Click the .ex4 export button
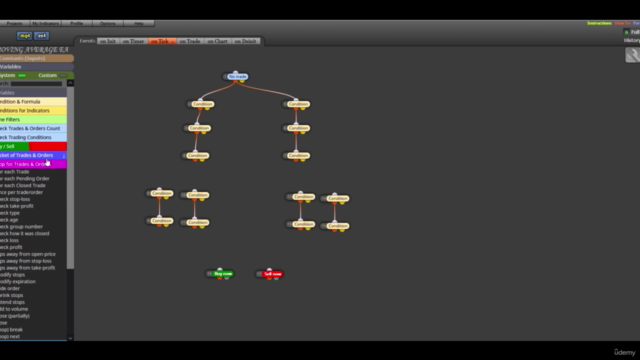The height and width of the screenshot is (360, 640). (x=42, y=36)
